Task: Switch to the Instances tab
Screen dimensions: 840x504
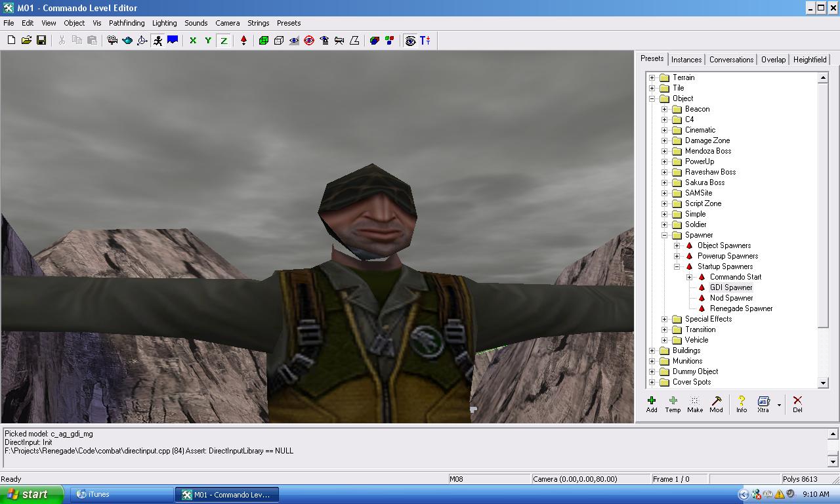Action: coord(686,60)
